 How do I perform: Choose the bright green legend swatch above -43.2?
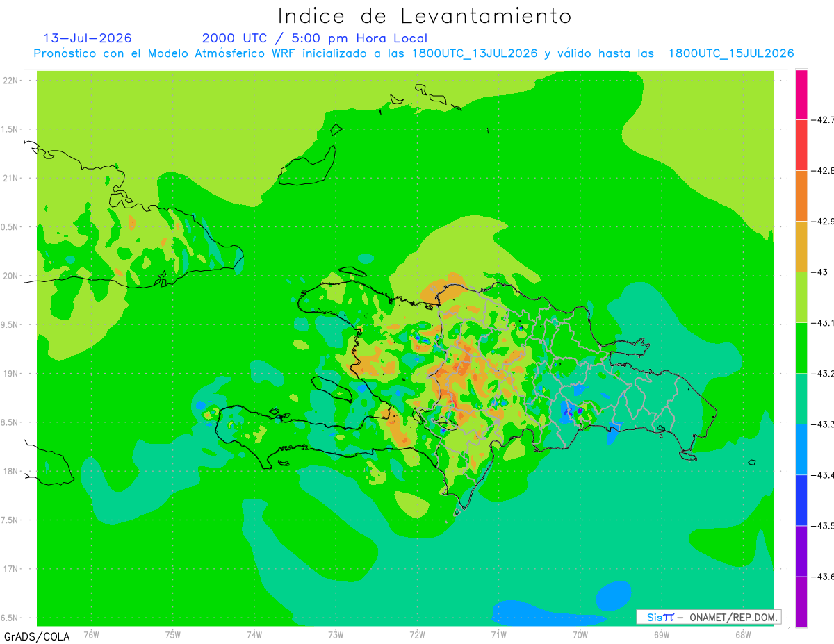(801, 348)
